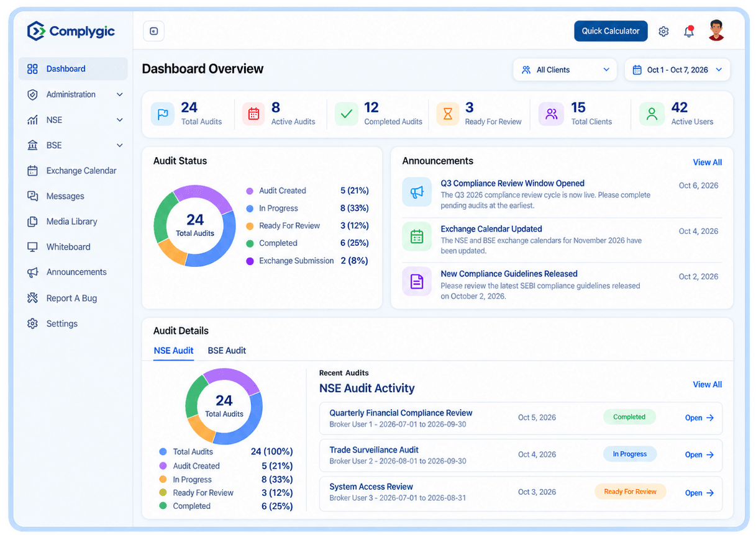Collapse sidebar using the panel toggle icon
This screenshot has height=535, width=756.
pyautogui.click(x=154, y=31)
